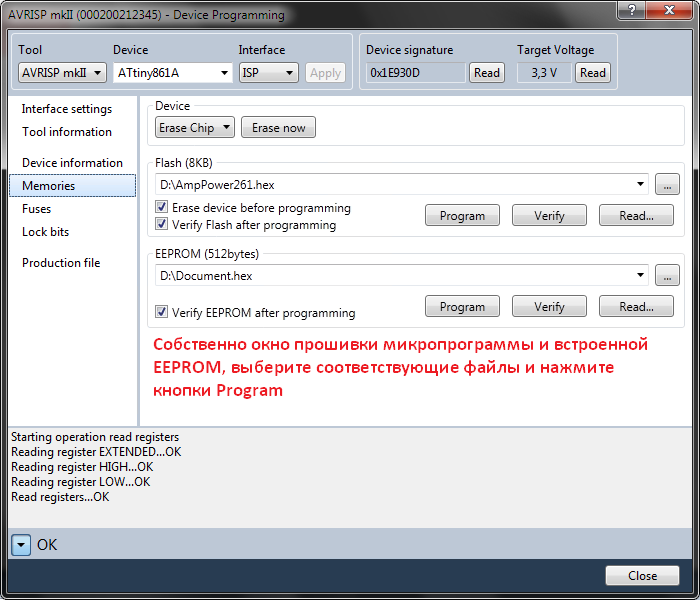This screenshot has width=700, height=600.
Task: Click the Device signature field 0x1E930D
Action: (x=416, y=73)
